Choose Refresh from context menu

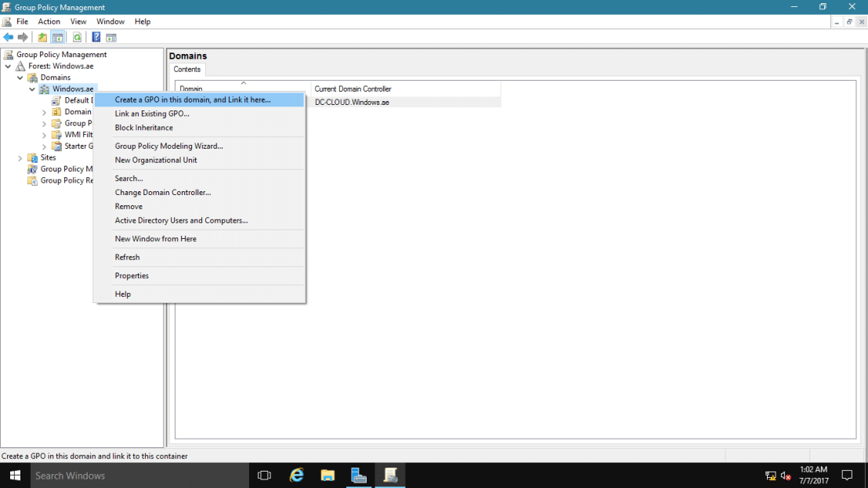tap(199, 257)
